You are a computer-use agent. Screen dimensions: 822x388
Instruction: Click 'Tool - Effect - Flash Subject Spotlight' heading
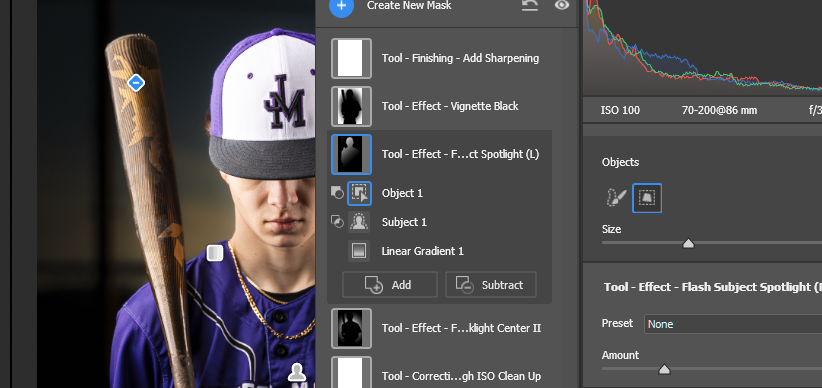pyautogui.click(x=713, y=287)
